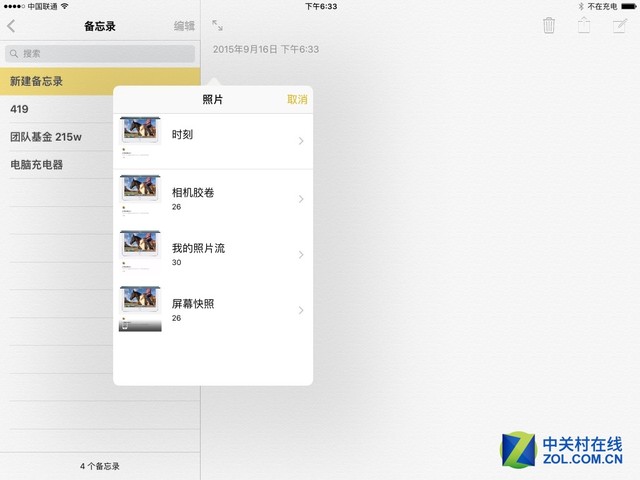The width and height of the screenshot is (640, 480).
Task: Tap the status bar clock 下午6:33
Action: [x=321, y=6]
